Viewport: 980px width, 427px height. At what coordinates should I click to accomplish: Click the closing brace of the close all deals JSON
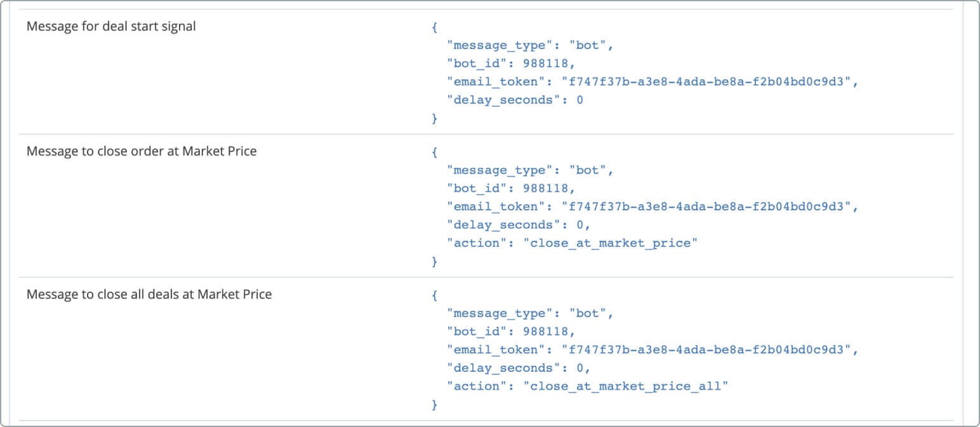(434, 404)
